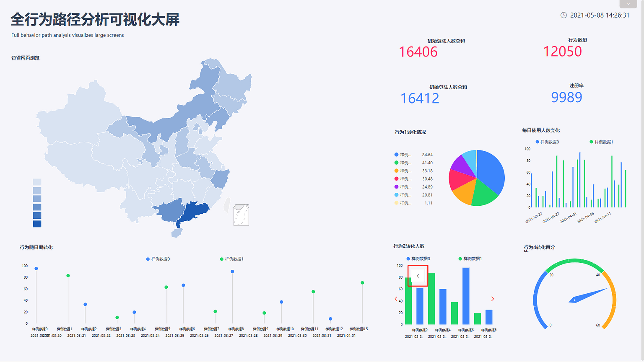Click the 2021-05-08 14:26:31 timestamp
The height and width of the screenshot is (362, 644).
coord(600,15)
